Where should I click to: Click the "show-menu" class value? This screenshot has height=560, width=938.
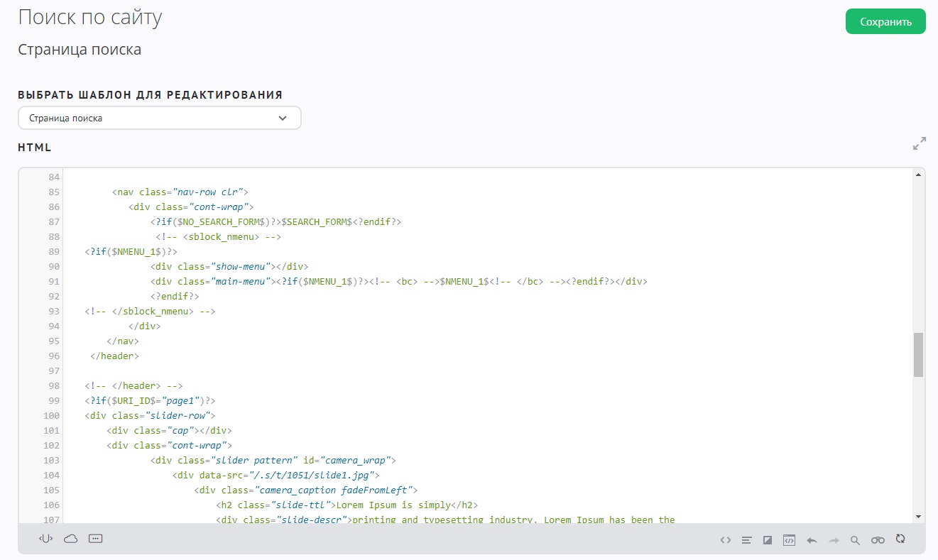coord(241,266)
